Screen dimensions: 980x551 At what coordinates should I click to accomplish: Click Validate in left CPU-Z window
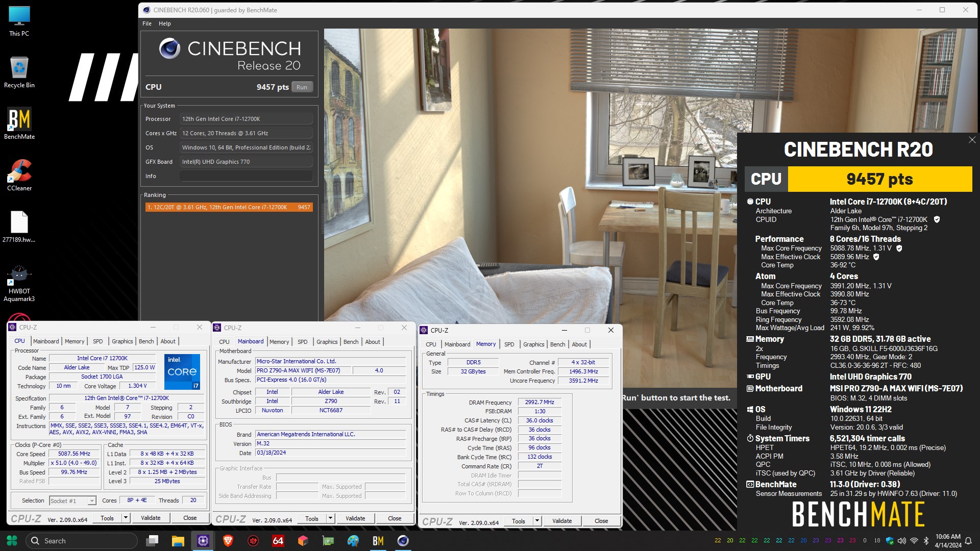click(151, 518)
